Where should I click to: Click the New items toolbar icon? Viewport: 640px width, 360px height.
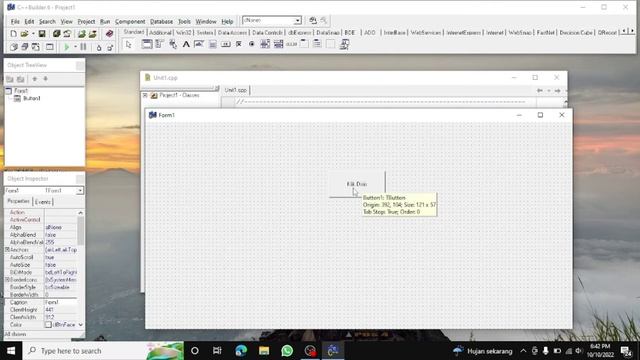point(13,34)
